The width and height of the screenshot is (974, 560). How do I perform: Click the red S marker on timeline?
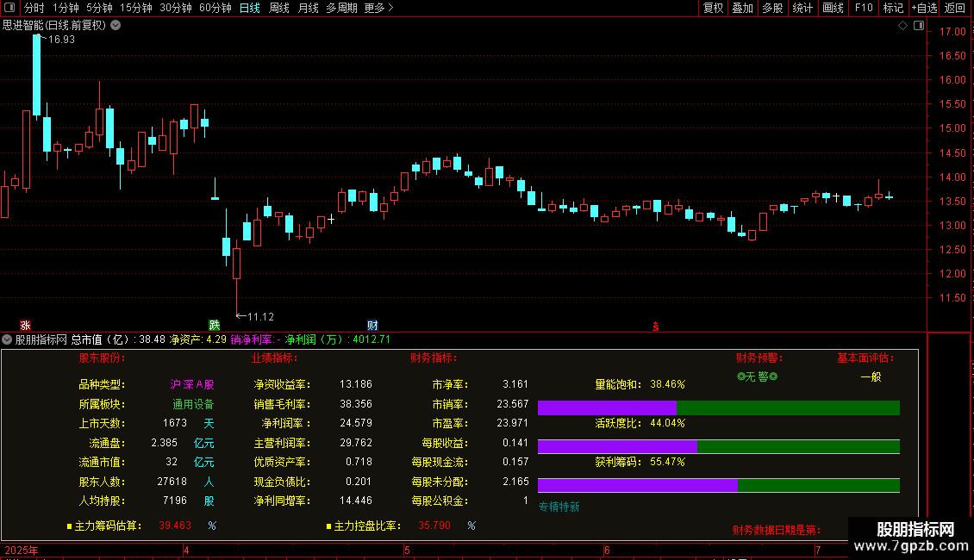click(x=655, y=327)
